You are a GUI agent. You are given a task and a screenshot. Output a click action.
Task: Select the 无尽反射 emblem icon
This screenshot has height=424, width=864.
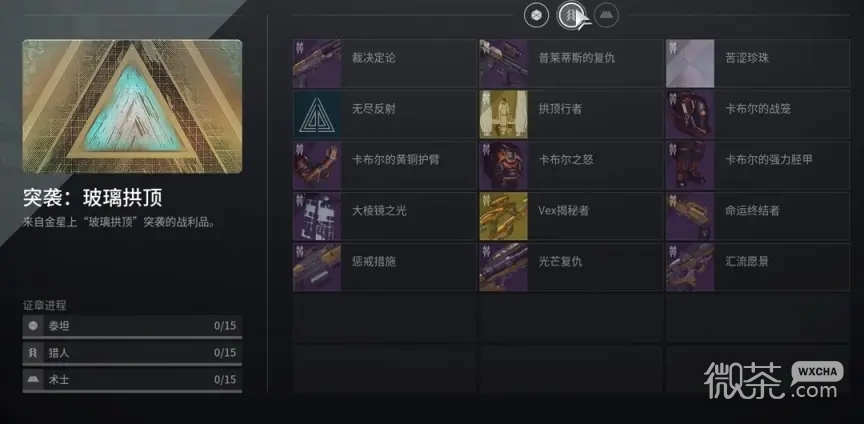click(x=317, y=114)
